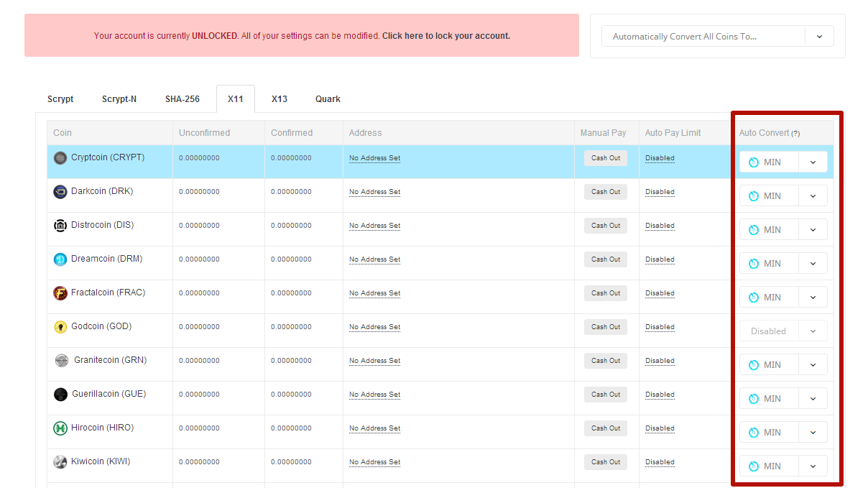Viewport: 868px width, 488px height.
Task: Switch to the Quark tab
Action: pos(328,99)
